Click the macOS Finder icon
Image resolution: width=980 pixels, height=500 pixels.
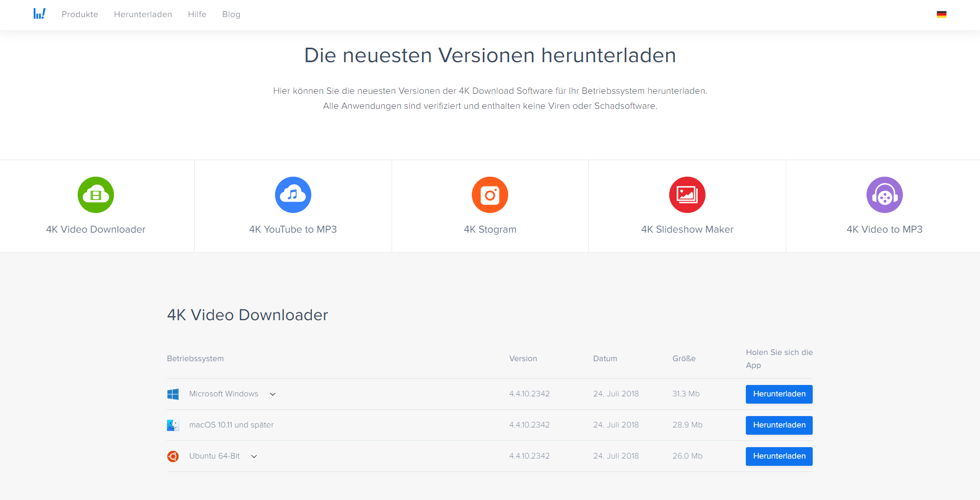pyautogui.click(x=173, y=425)
